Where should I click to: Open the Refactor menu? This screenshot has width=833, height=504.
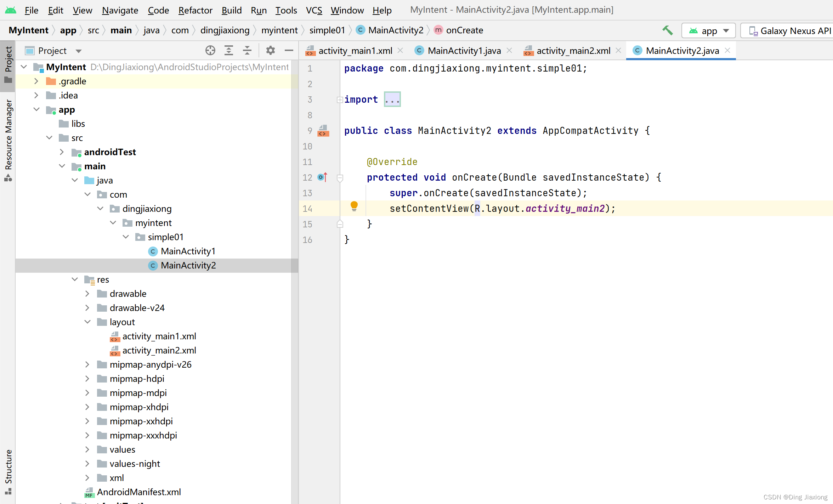coord(195,10)
